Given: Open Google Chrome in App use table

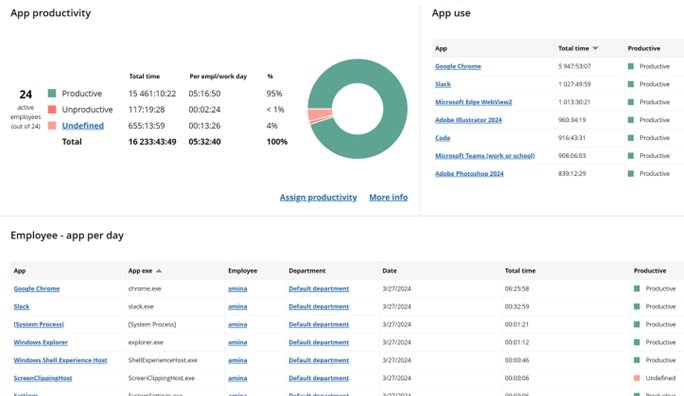Looking at the screenshot, I should coord(458,66).
